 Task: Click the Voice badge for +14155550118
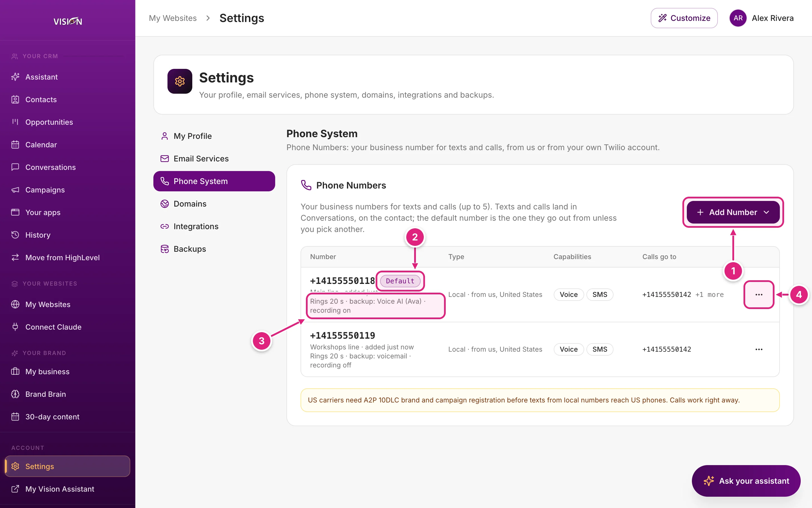point(569,295)
